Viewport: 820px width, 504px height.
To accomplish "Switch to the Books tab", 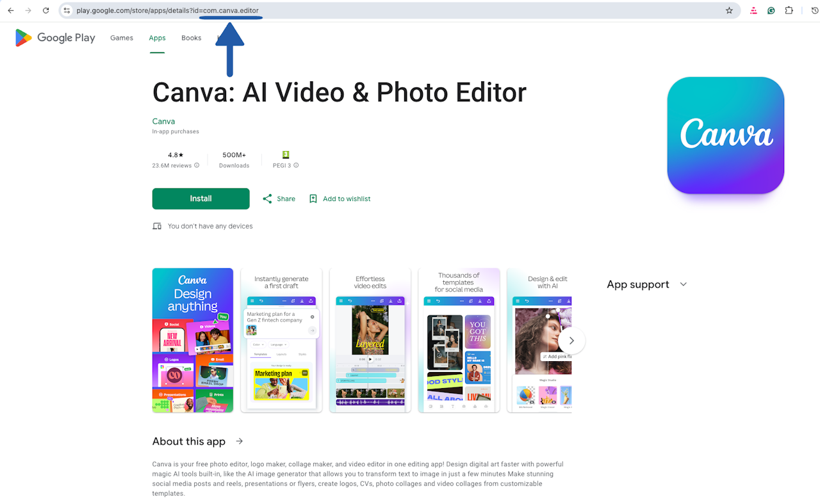I will pos(192,38).
